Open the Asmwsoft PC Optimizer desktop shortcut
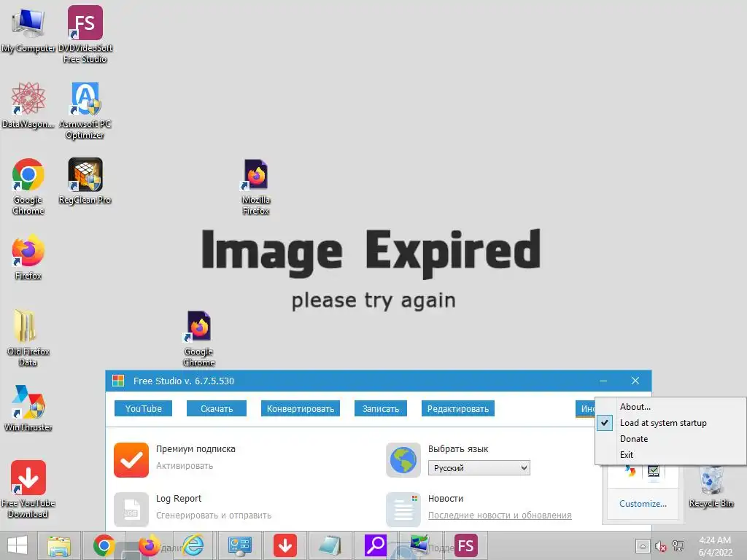747x560 pixels. 85,111
